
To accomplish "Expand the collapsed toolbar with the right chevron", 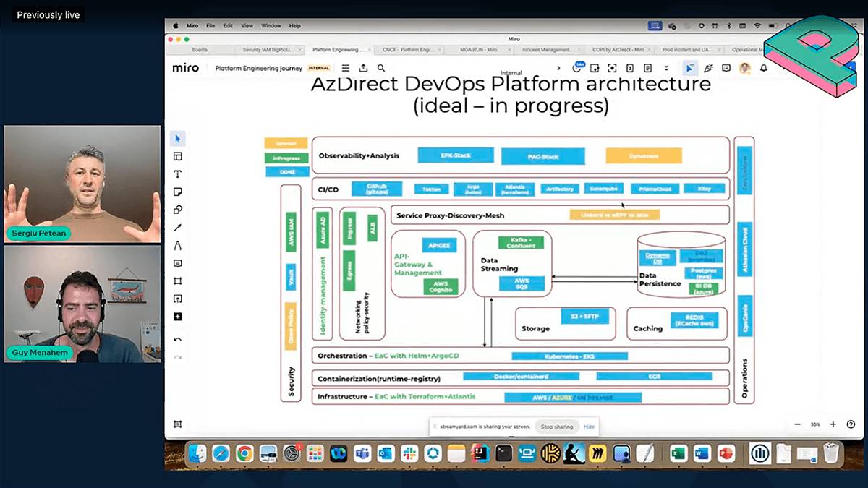I will (x=558, y=68).
